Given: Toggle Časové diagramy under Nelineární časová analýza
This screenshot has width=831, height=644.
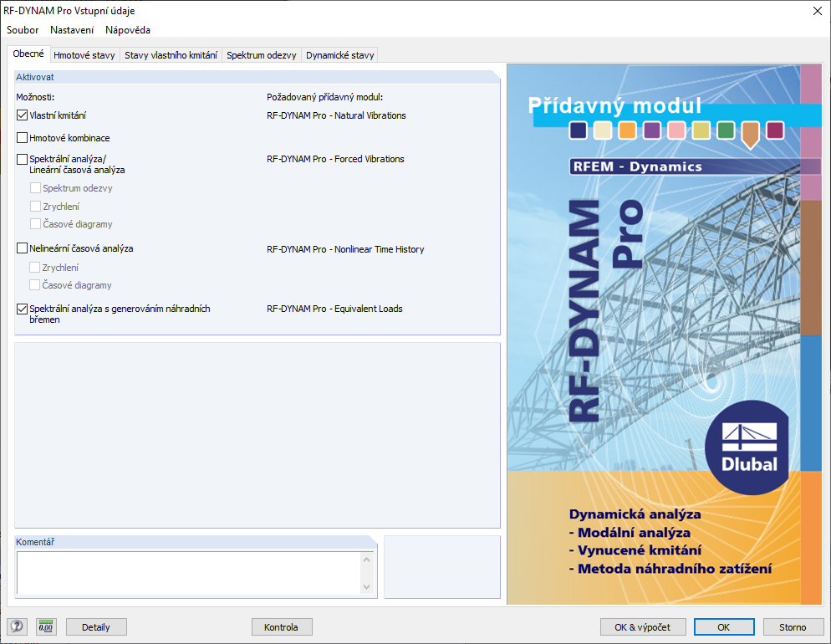Looking at the screenshot, I should coord(35,284).
